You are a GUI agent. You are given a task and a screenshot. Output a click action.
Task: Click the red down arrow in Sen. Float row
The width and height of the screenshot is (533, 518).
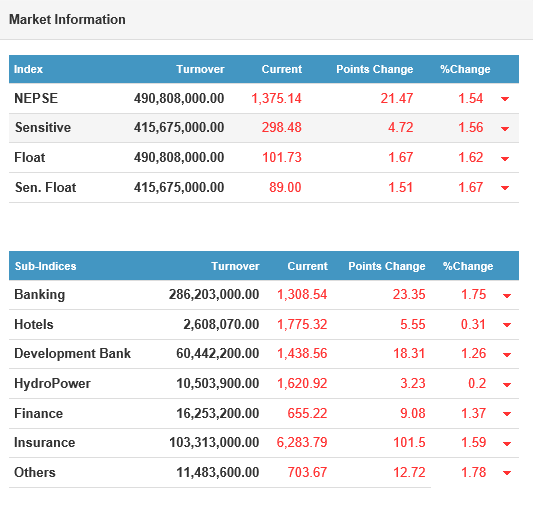505,188
